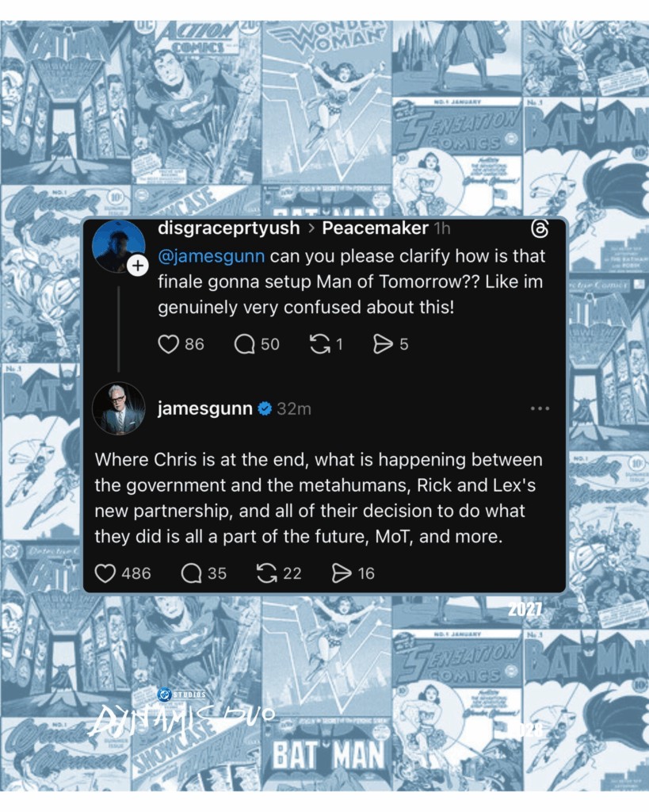Open disgraceprtyush's profile from username
The image size is (649, 812).
(229, 228)
